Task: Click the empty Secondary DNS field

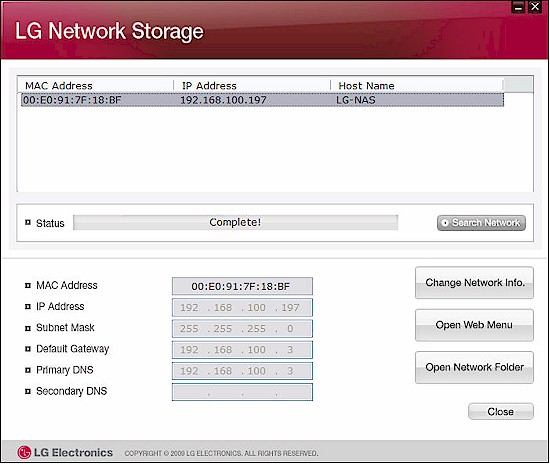Action: [242, 392]
